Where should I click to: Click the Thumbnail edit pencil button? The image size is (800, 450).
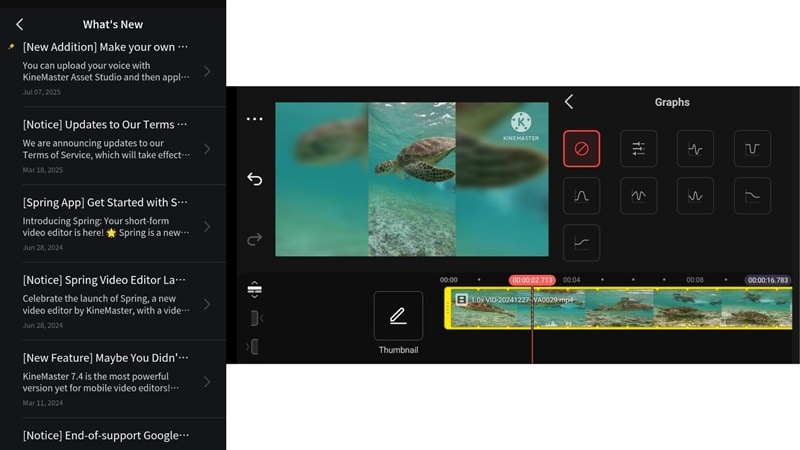(398, 316)
